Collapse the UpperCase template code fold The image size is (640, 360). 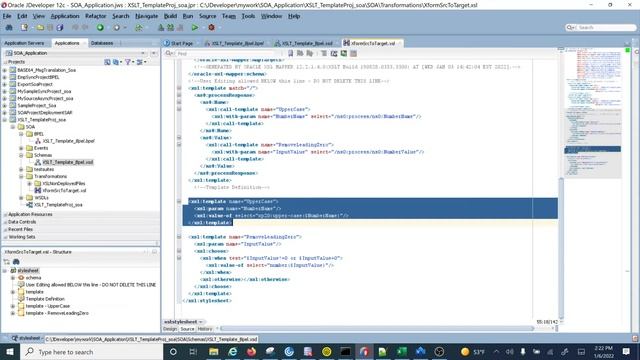(179, 202)
